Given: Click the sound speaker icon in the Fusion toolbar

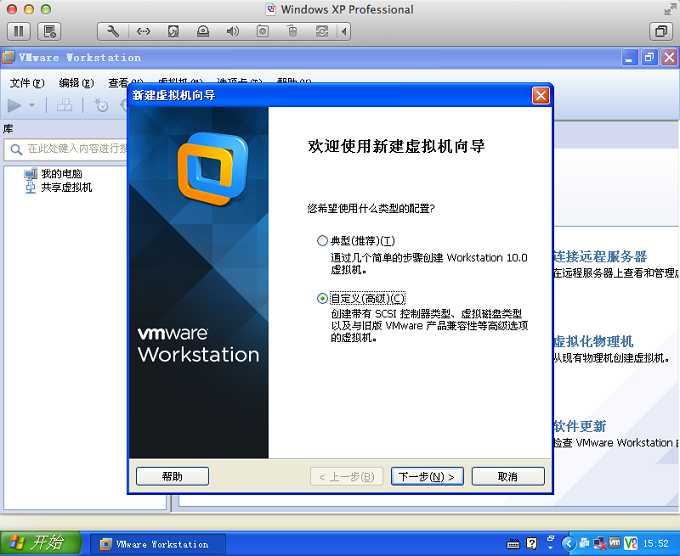Looking at the screenshot, I should 232,31.
